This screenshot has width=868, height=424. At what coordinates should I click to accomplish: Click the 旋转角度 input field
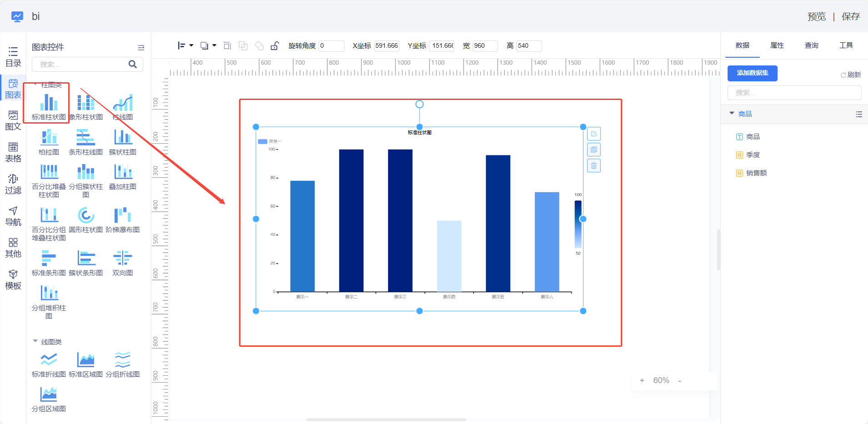(x=331, y=46)
